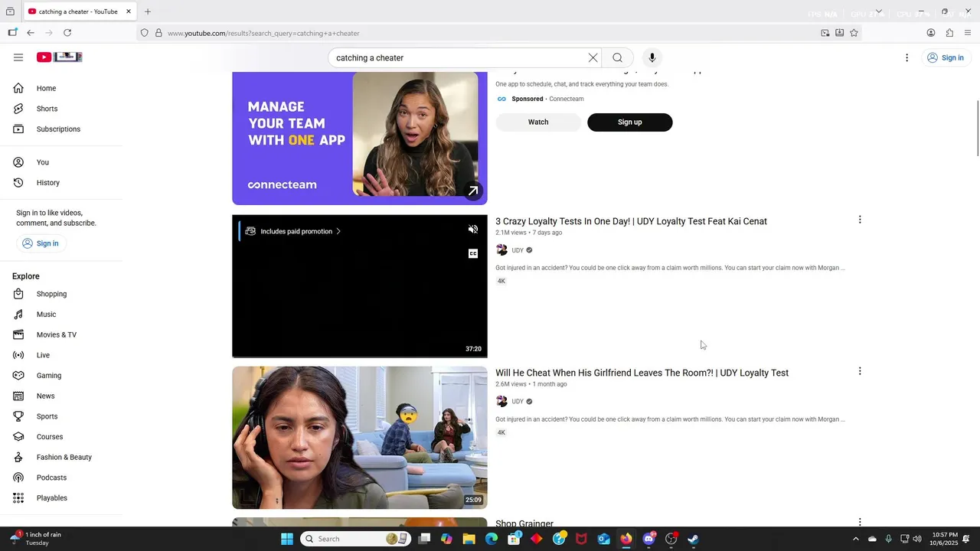The height and width of the screenshot is (551, 980).
Task: Reload the page
Action: point(67,33)
